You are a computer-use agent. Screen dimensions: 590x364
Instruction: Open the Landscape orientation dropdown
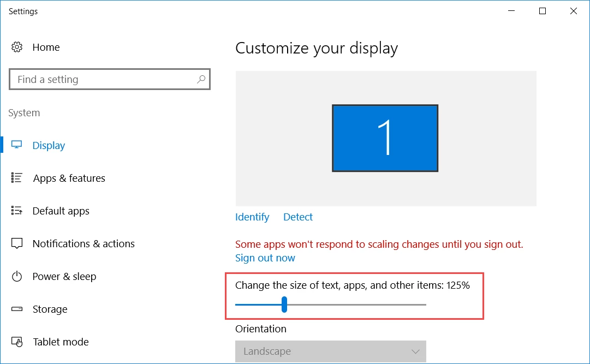click(331, 351)
